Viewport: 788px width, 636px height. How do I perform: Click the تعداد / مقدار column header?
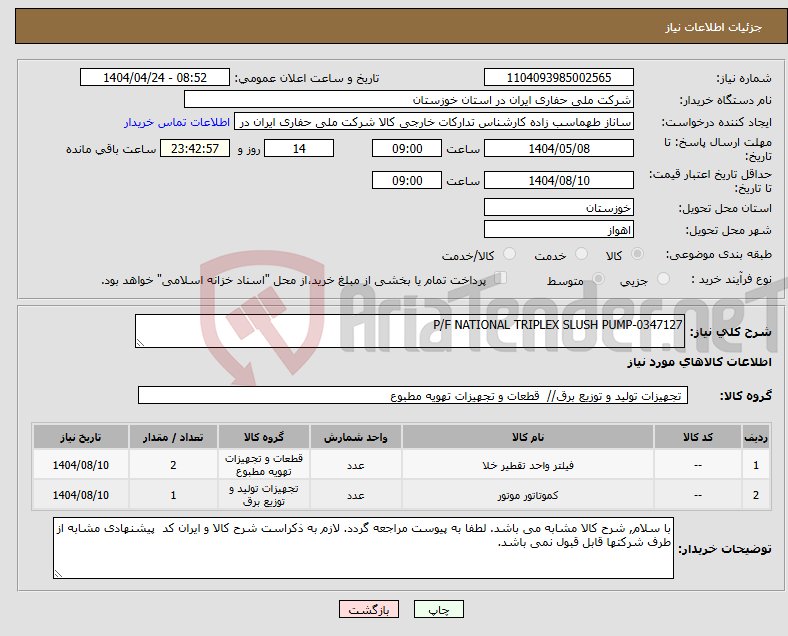click(x=173, y=437)
